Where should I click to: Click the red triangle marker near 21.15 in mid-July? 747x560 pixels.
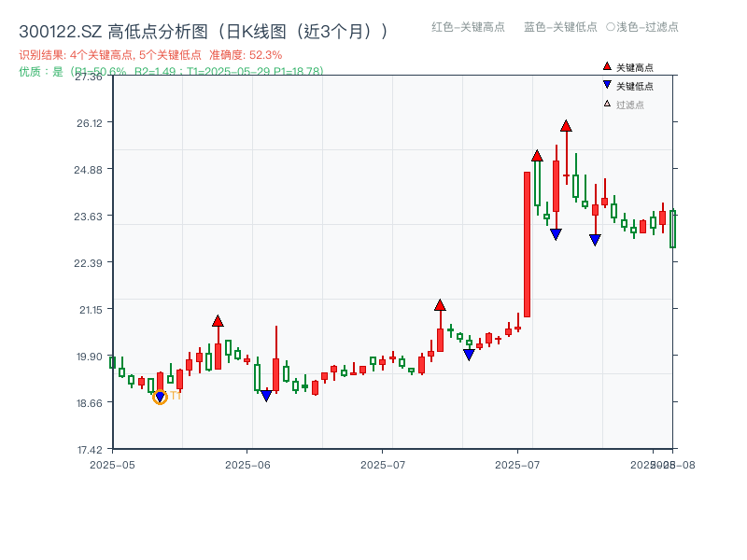point(439,303)
